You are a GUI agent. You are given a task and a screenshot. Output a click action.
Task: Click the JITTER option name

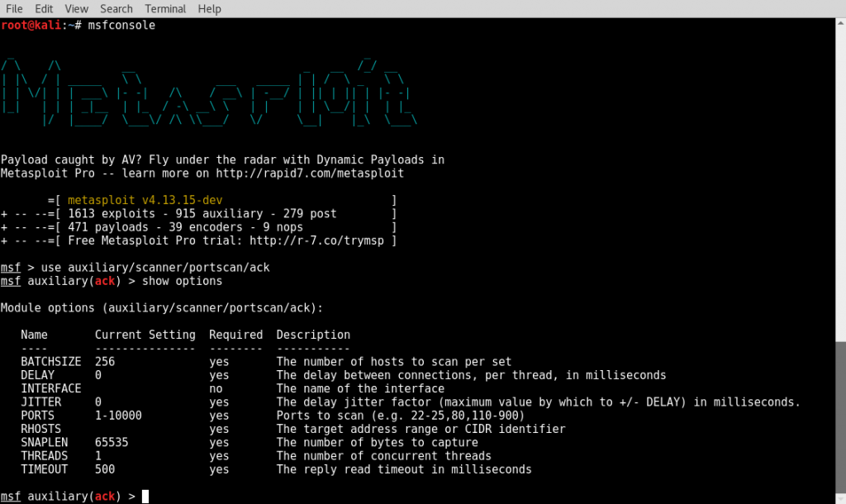pos(41,402)
